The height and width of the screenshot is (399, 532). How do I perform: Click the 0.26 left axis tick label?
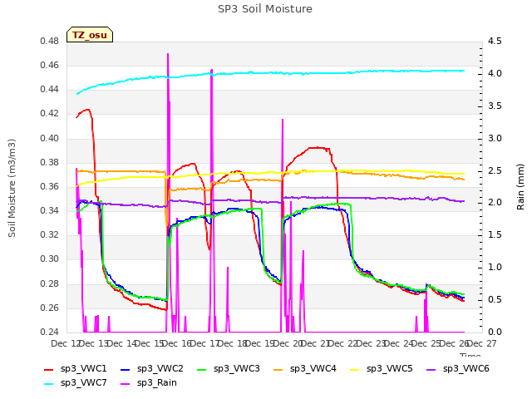(50, 308)
